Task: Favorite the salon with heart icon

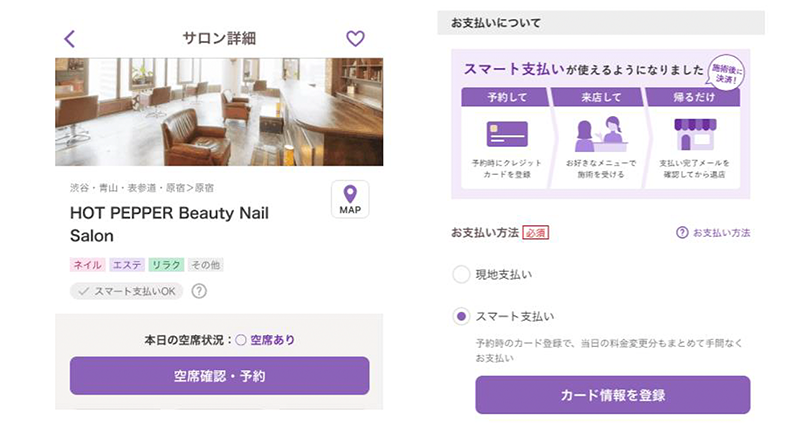Action: click(x=355, y=39)
